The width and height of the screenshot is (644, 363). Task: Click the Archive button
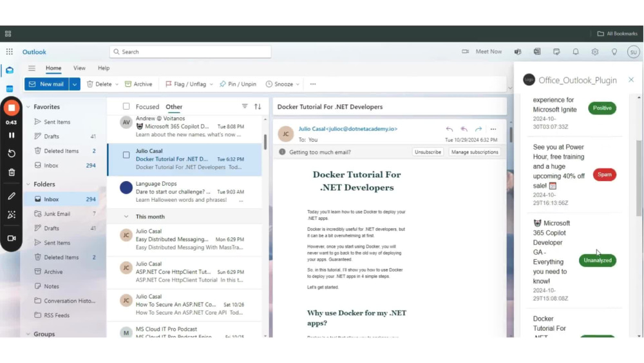138,84
